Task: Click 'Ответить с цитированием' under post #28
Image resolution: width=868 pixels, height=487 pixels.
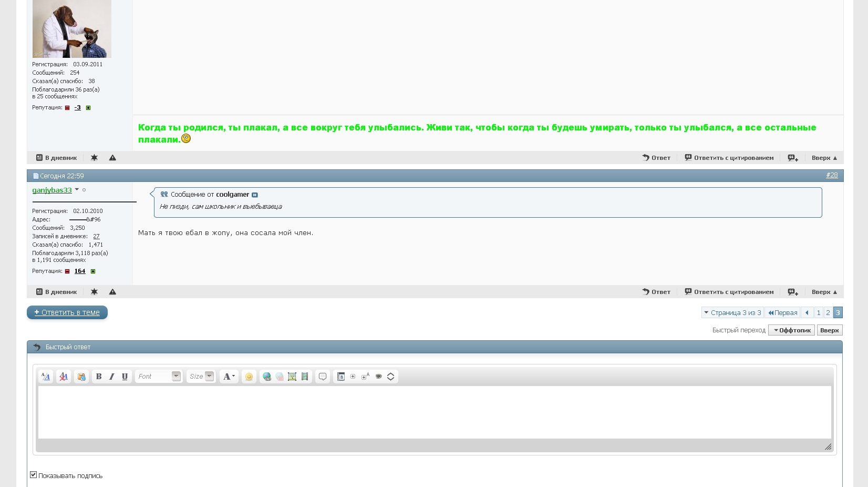Action: click(729, 292)
